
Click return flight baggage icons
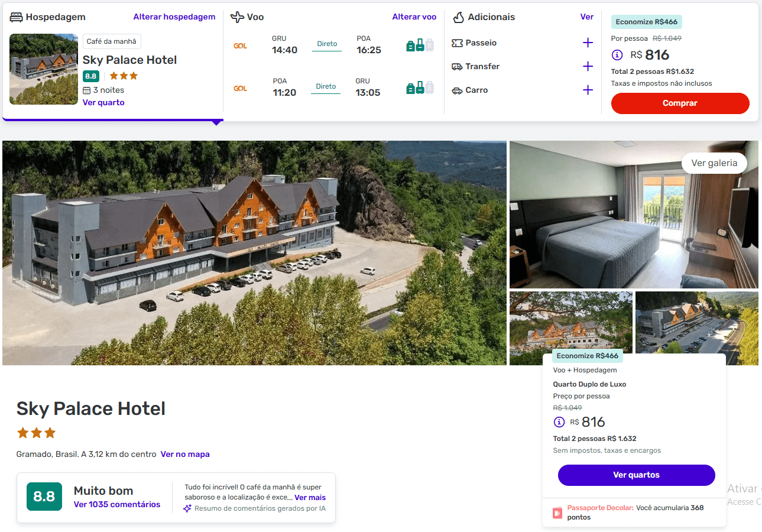click(420, 87)
